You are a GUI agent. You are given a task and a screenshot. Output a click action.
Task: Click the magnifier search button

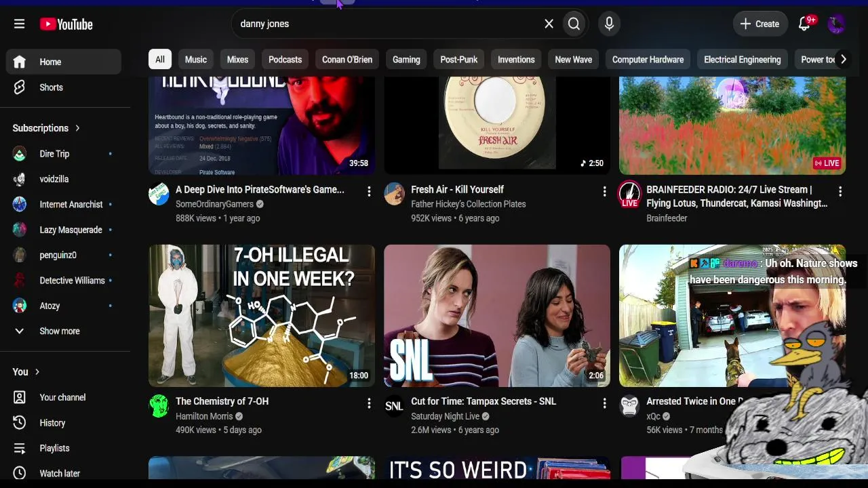pyautogui.click(x=574, y=24)
